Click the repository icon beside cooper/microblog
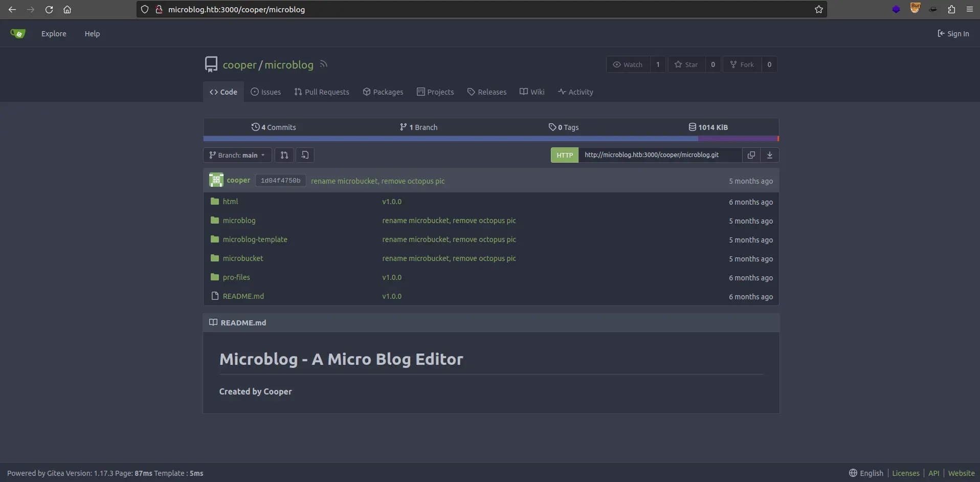This screenshot has width=980, height=482. [x=211, y=64]
